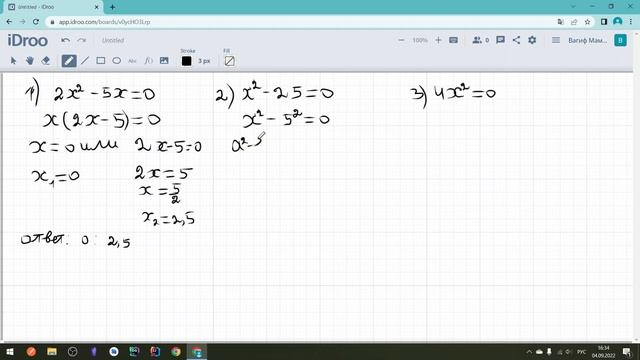Zoom out with the minus button

[401, 40]
